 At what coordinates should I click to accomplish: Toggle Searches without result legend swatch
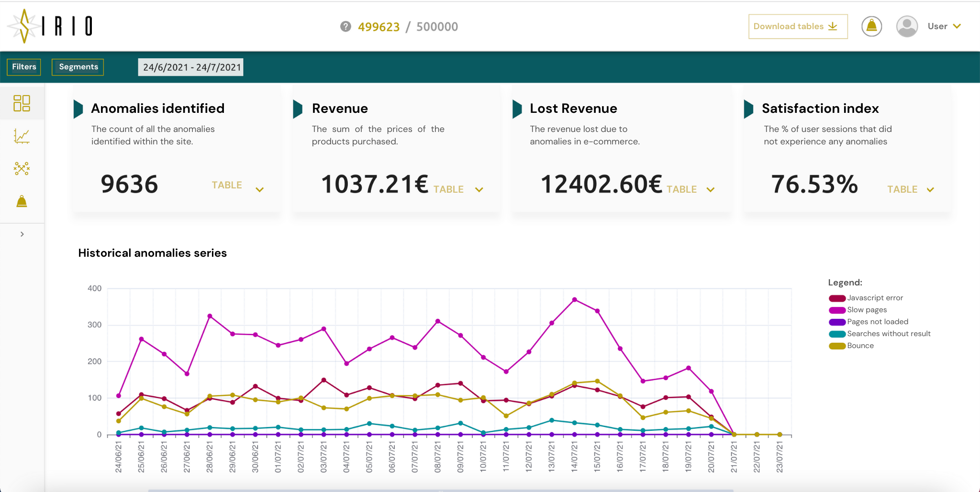pyautogui.click(x=837, y=334)
